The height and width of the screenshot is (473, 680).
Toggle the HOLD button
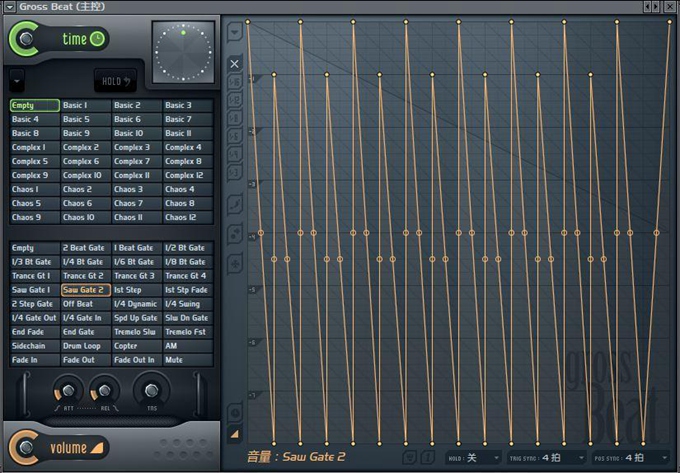[116, 81]
